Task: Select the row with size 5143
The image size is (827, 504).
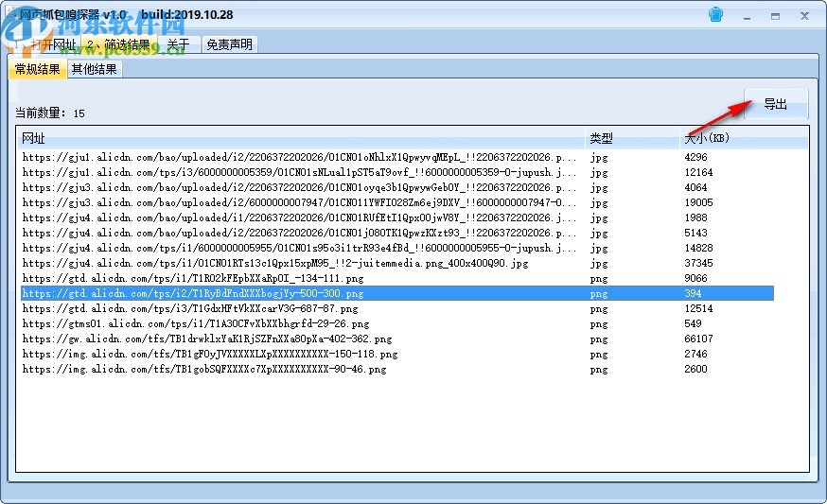Action: coord(397,233)
